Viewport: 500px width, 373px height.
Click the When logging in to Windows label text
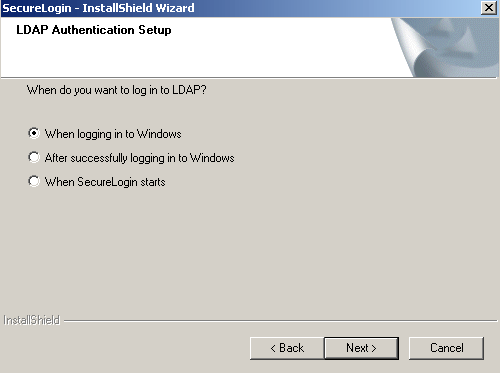tap(113, 134)
